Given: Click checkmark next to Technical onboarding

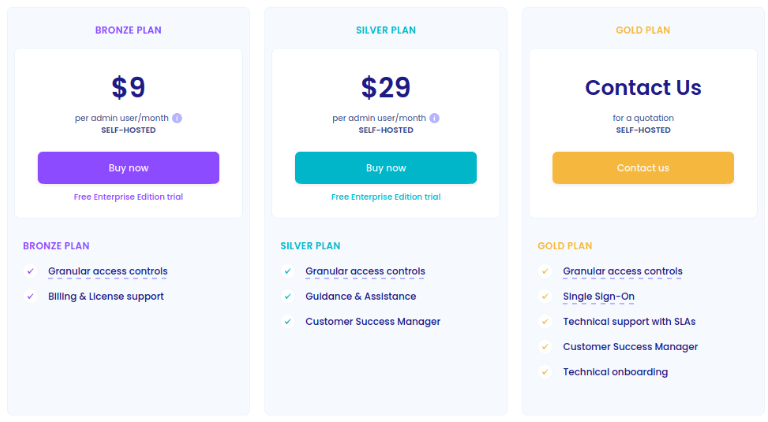Looking at the screenshot, I should pos(545,372).
